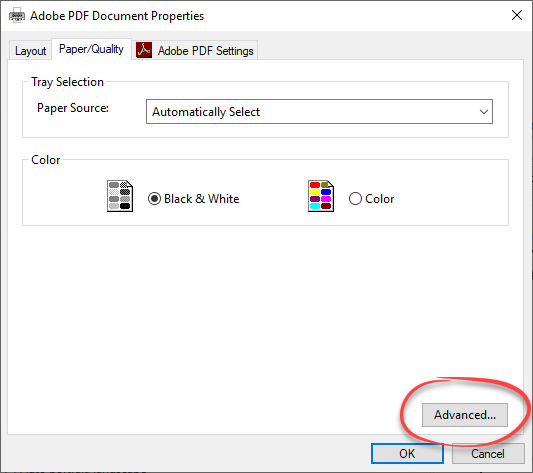Select the Paper/Quality tab
The height and width of the screenshot is (473, 533).
(x=91, y=49)
